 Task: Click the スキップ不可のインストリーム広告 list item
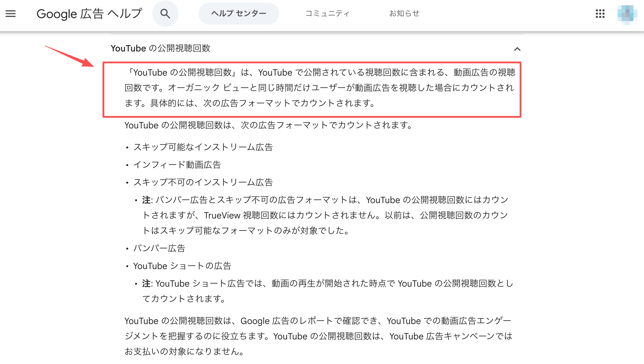tap(203, 182)
